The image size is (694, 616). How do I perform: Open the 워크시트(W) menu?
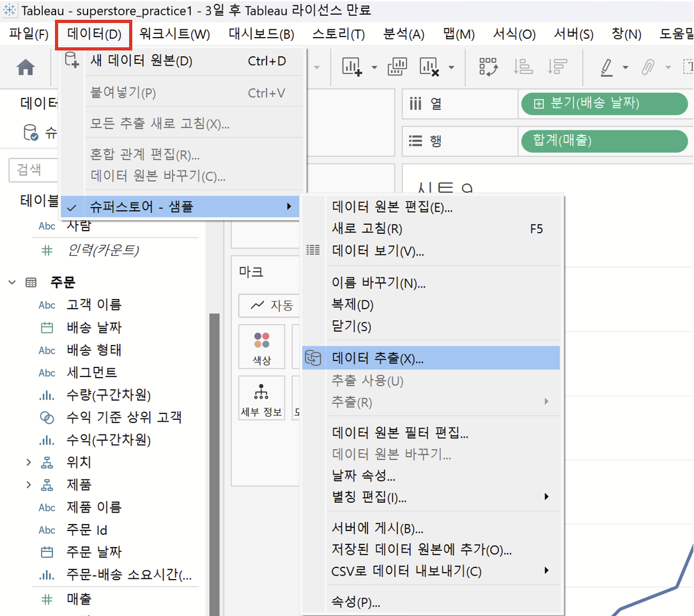click(x=175, y=34)
